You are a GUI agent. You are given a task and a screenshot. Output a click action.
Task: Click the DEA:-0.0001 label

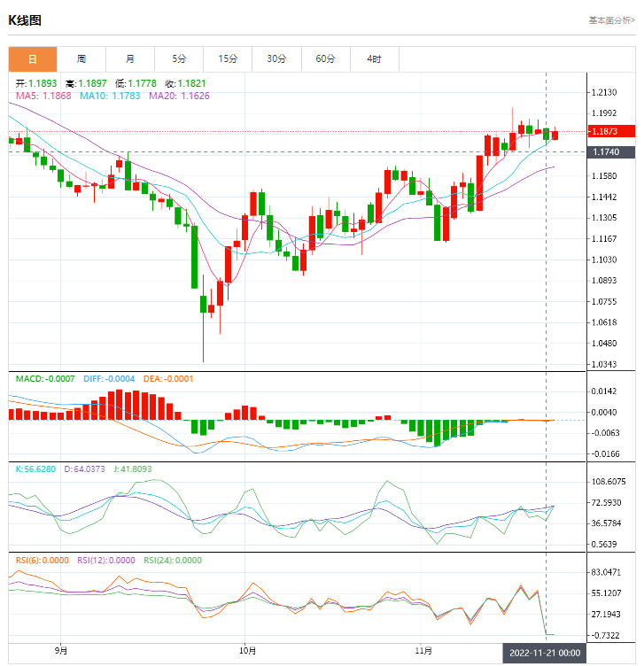click(168, 379)
